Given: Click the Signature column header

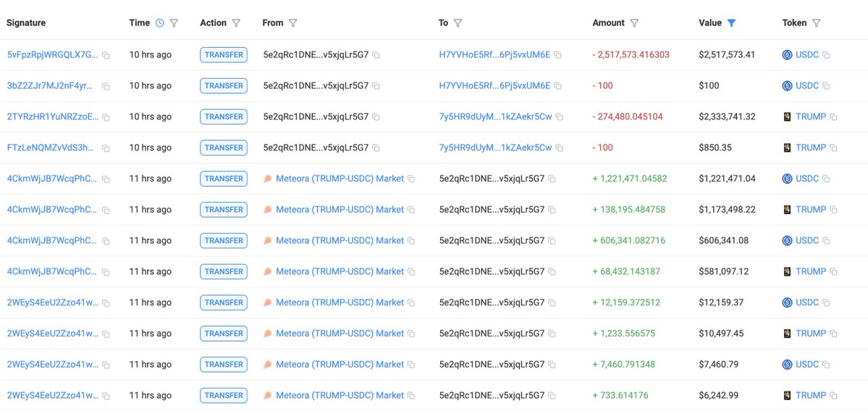Looking at the screenshot, I should tap(26, 23).
